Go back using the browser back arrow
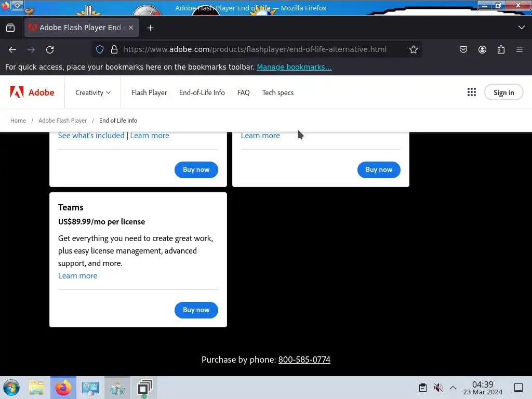Image resolution: width=532 pixels, height=399 pixels. click(12, 49)
